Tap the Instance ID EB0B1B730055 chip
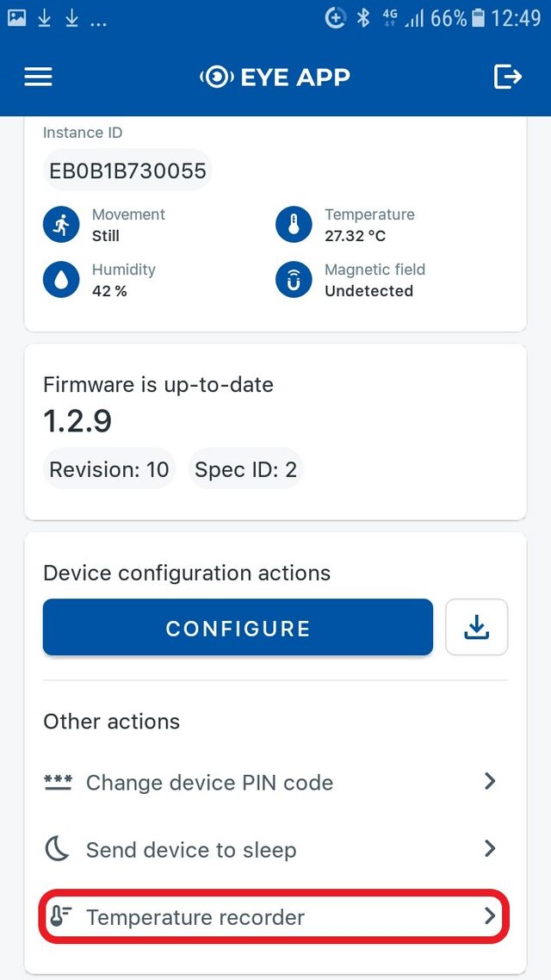The image size is (551, 980). tap(127, 170)
